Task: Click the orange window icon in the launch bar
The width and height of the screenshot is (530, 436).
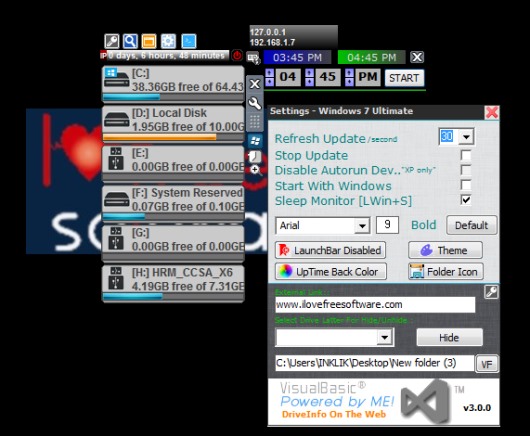Action: coord(149,41)
